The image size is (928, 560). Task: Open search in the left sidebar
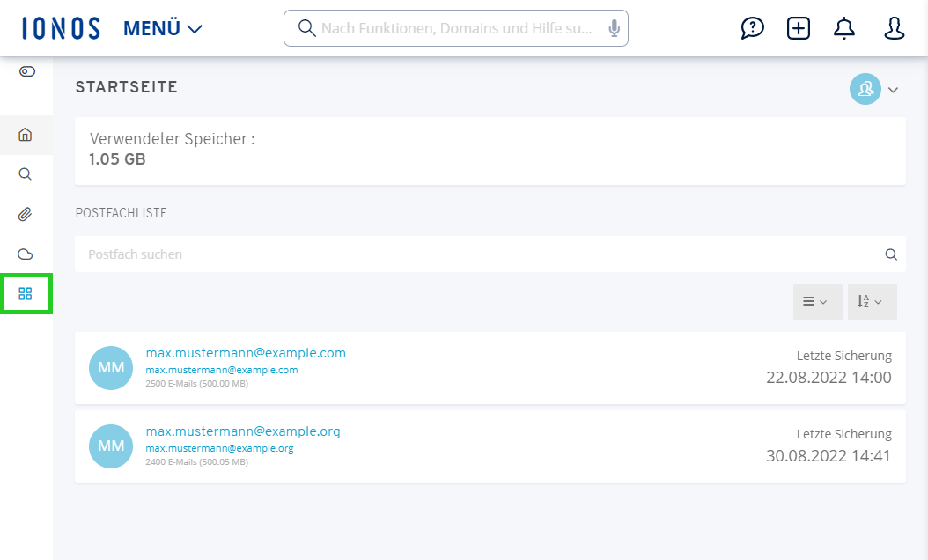[x=25, y=174]
